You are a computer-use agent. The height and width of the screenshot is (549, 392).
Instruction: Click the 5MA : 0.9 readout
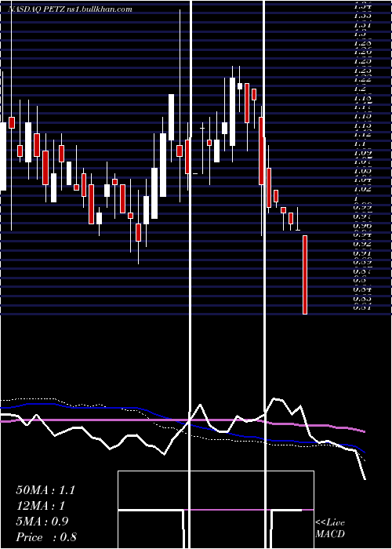(42, 522)
